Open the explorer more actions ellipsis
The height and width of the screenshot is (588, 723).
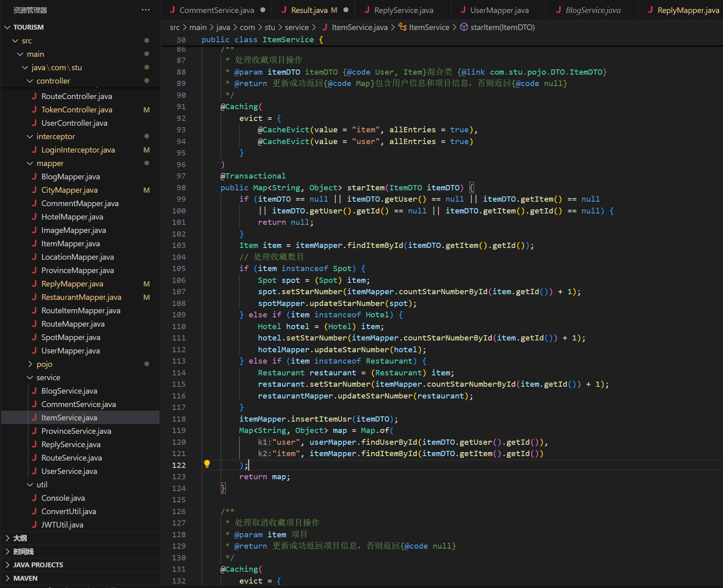pyautogui.click(x=146, y=10)
